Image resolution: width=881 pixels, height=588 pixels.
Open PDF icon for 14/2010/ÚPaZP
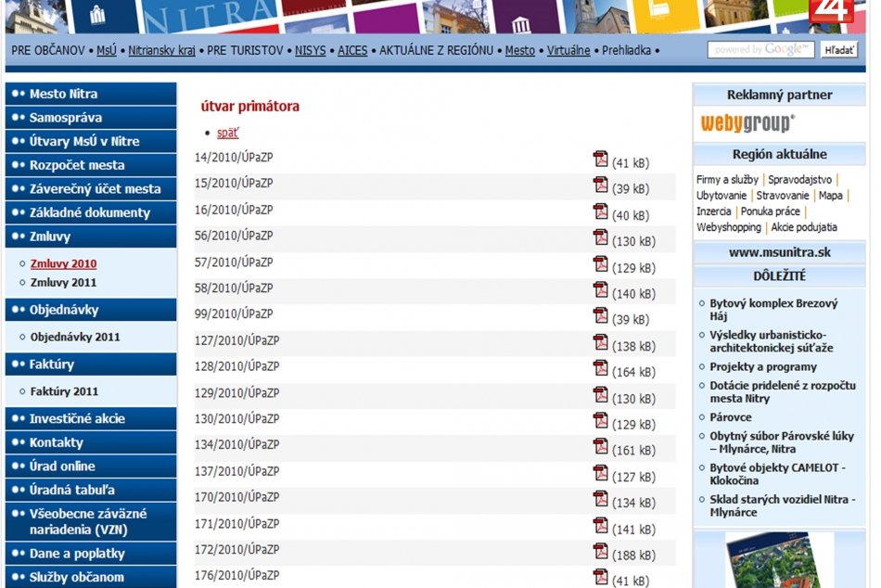pyautogui.click(x=600, y=160)
